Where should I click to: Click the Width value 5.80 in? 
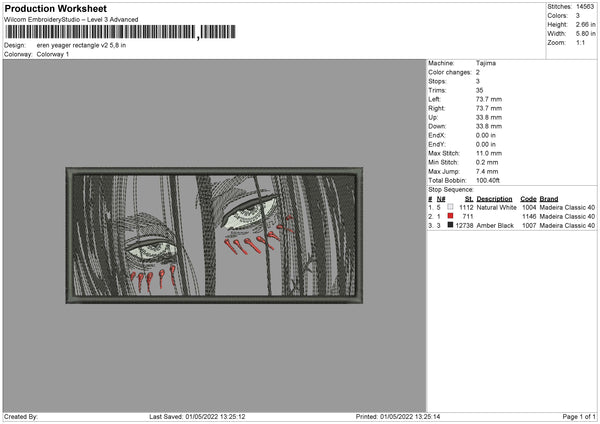(585, 34)
